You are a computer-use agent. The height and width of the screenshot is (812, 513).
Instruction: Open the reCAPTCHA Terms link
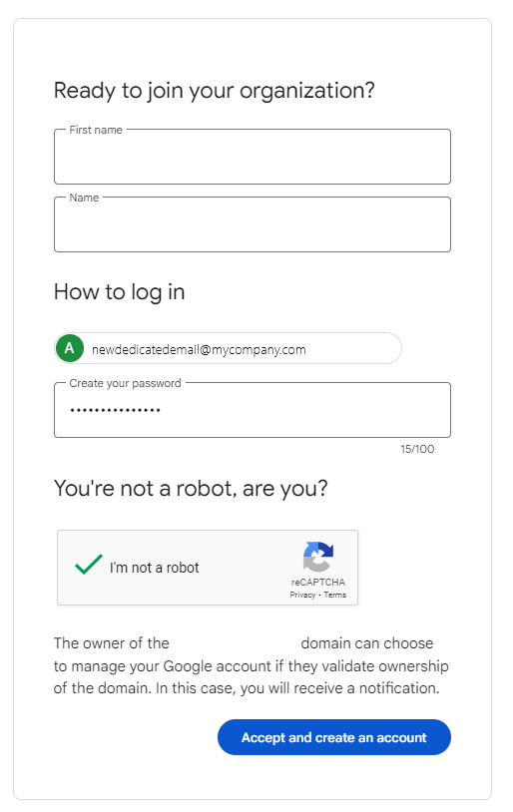(x=334, y=595)
